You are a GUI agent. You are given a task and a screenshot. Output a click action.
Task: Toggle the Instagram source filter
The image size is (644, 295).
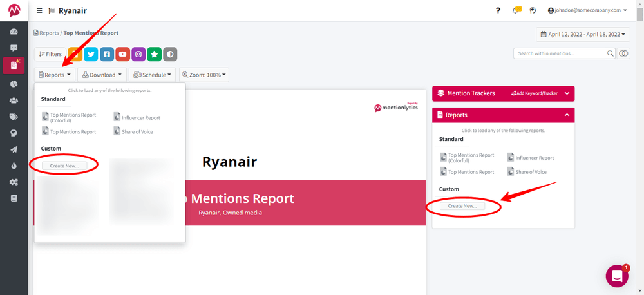[138, 54]
